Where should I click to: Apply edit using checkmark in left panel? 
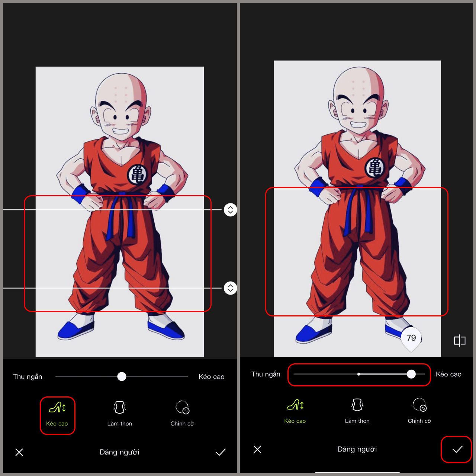tap(221, 452)
